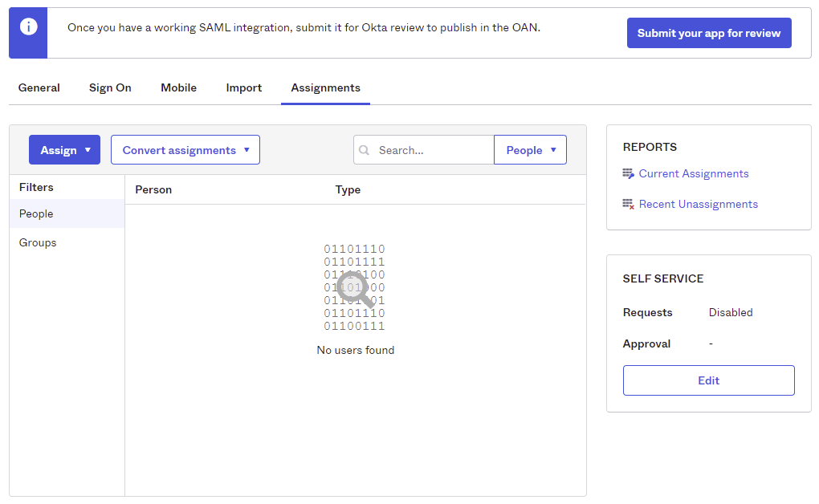Open the People search scope dropdown

click(x=530, y=150)
